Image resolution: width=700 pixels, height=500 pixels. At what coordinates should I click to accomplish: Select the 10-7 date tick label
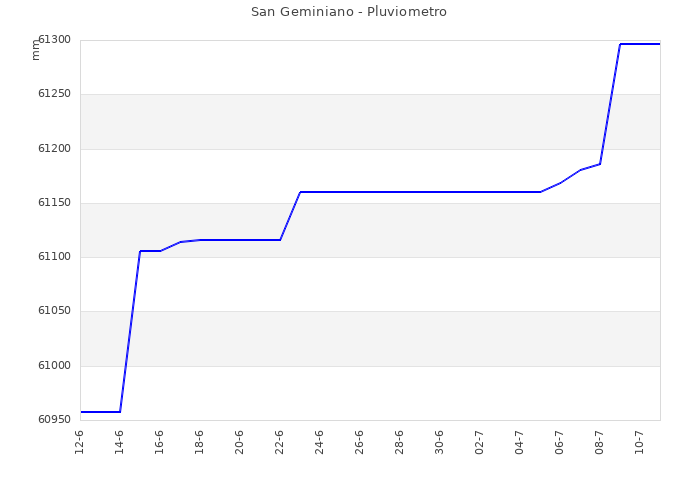coord(639,442)
